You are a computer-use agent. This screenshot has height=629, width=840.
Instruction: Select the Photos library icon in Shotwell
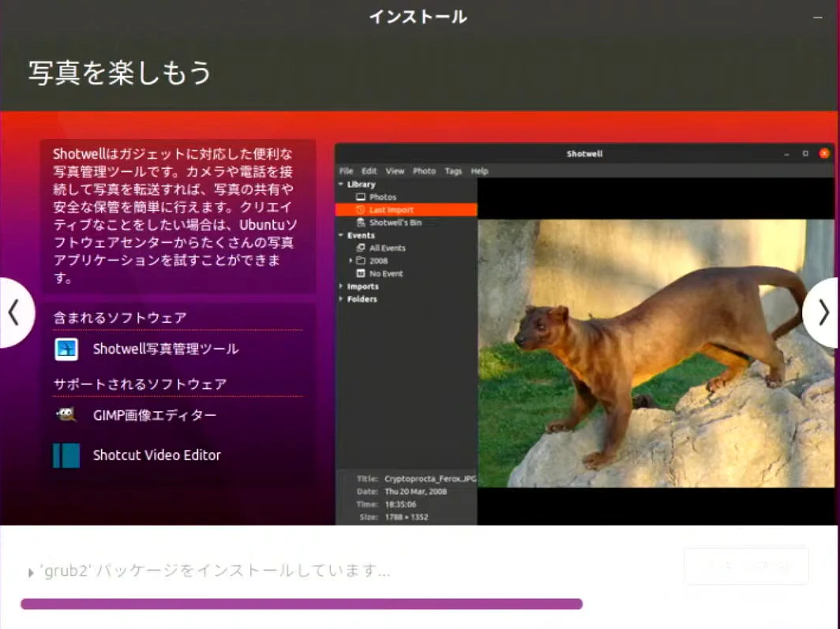[361, 197]
